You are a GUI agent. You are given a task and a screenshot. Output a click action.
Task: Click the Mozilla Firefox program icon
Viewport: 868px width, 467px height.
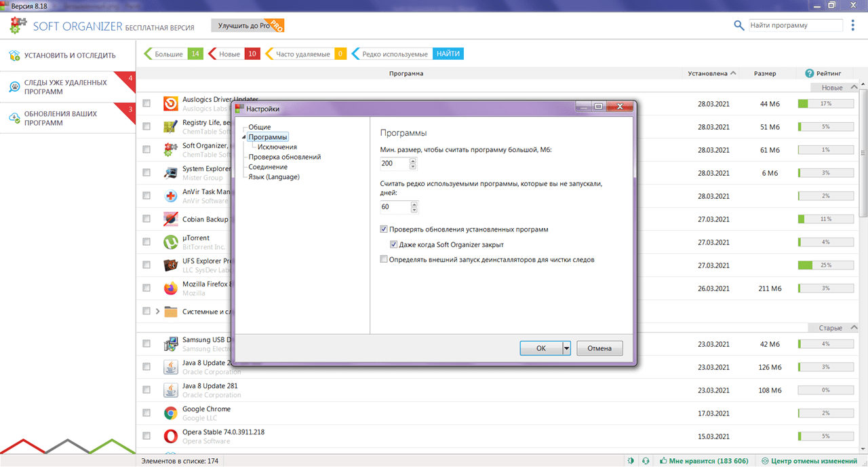click(171, 288)
